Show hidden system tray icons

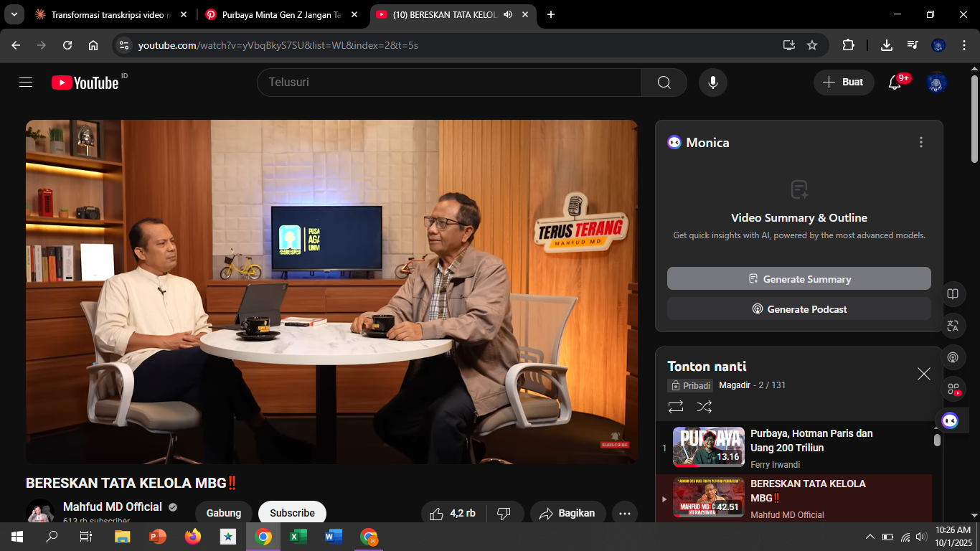[x=870, y=537]
